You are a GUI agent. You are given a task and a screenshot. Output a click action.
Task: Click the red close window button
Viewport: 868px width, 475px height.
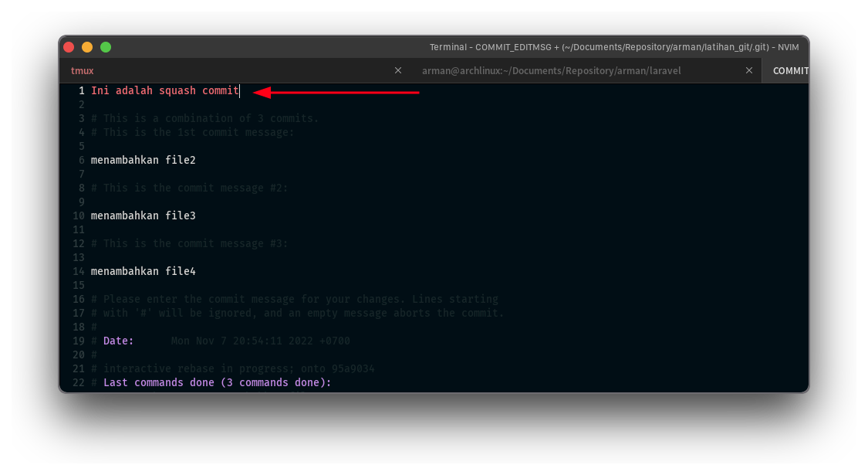[69, 47]
